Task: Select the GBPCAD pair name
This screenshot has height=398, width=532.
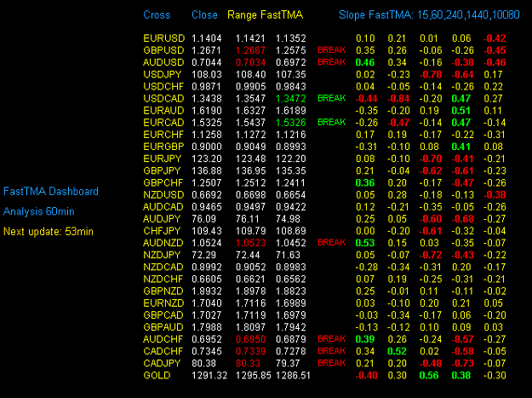Action: point(163,315)
